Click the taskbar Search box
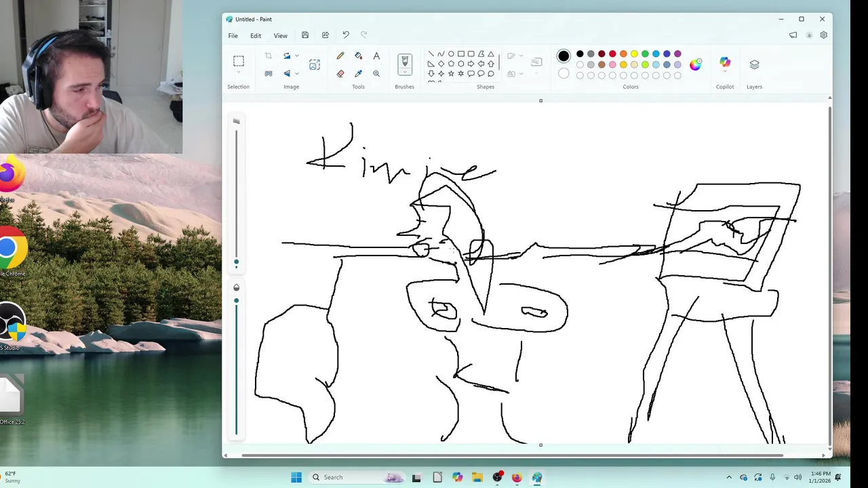Image resolution: width=868 pixels, height=488 pixels. 357,477
